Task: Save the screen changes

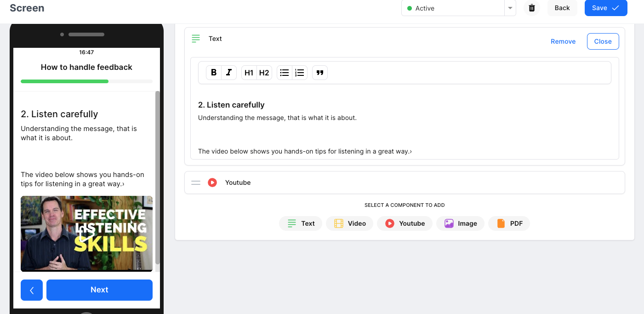Action: [605, 8]
